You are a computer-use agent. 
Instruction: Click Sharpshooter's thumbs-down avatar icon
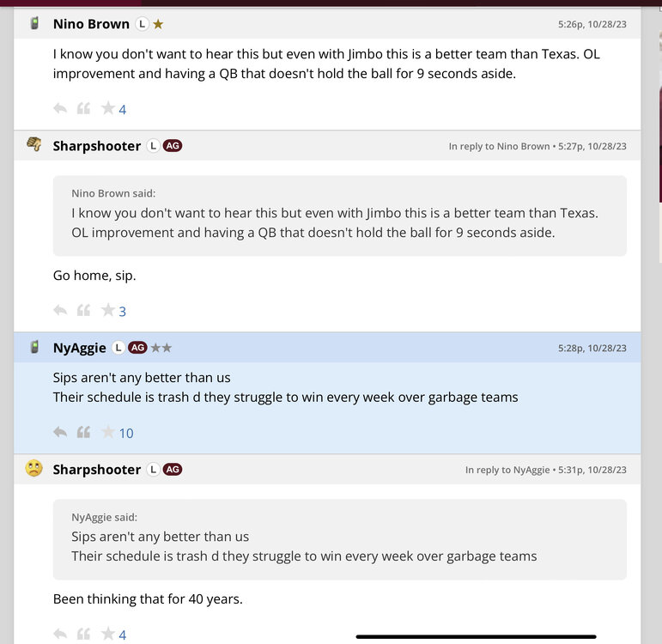pos(34,144)
